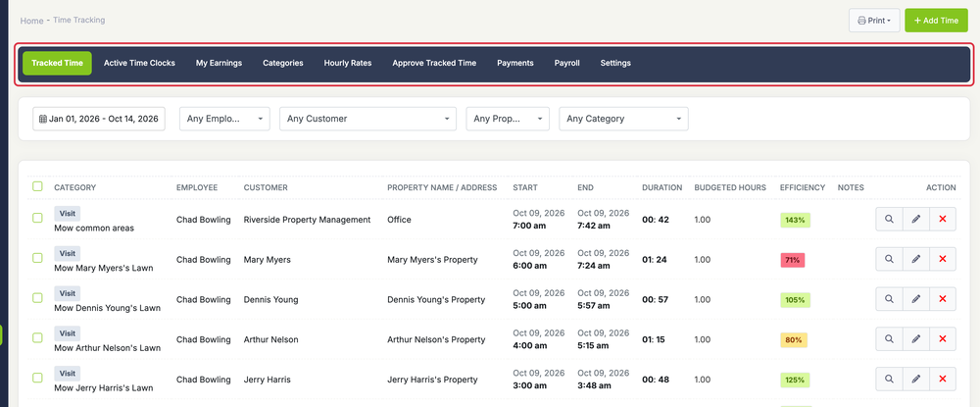Click the 125% efficiency badge
The width and height of the screenshot is (980, 407).
(x=795, y=381)
